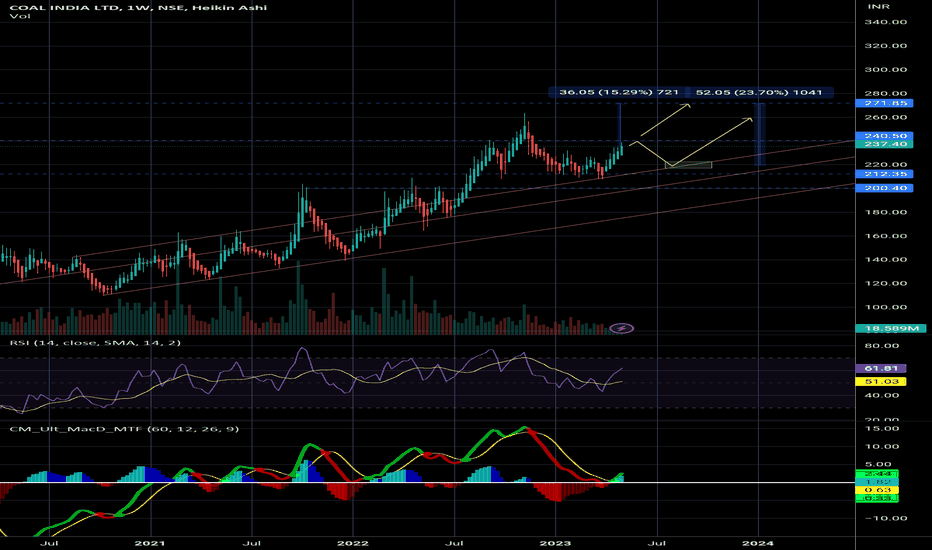This screenshot has height=550, width=932.
Task: Select the CM_Ult_MacD_MTF indicator label
Action: pos(124,428)
